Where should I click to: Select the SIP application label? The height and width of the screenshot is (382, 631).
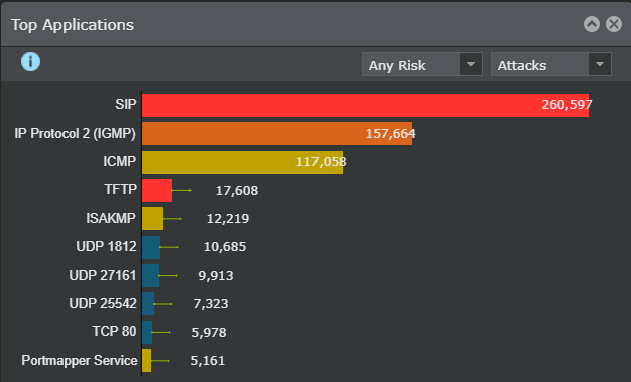126,105
